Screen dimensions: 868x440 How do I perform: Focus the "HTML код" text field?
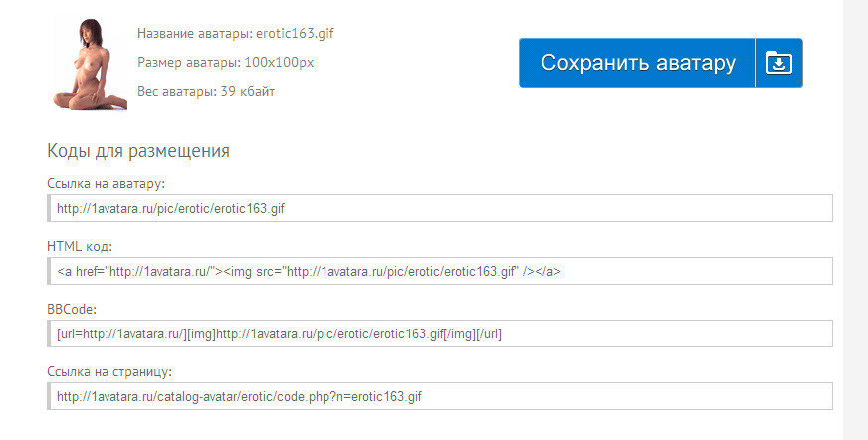(x=439, y=272)
